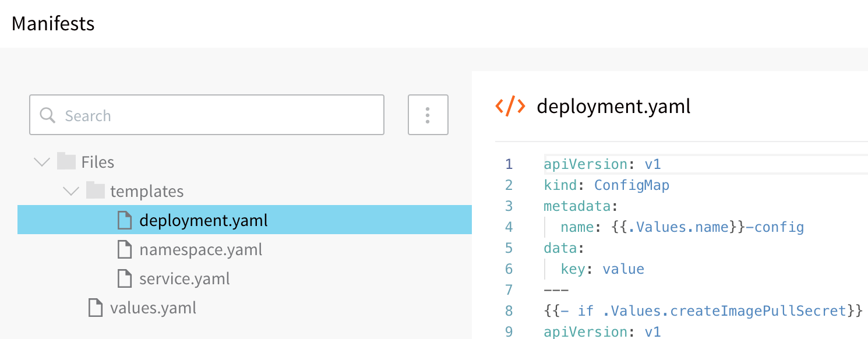The width and height of the screenshot is (868, 339).
Task: Open the vertical three-dot options menu
Action: (x=428, y=115)
